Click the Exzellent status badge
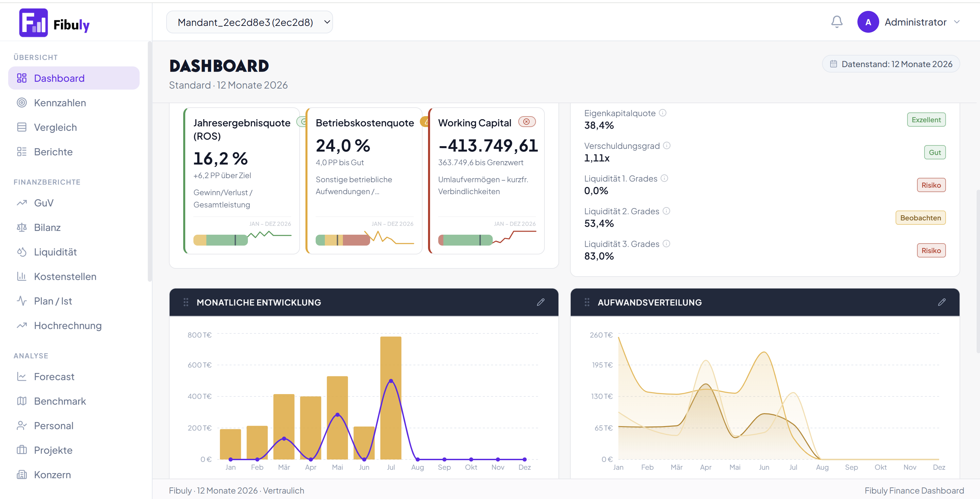 (x=926, y=120)
